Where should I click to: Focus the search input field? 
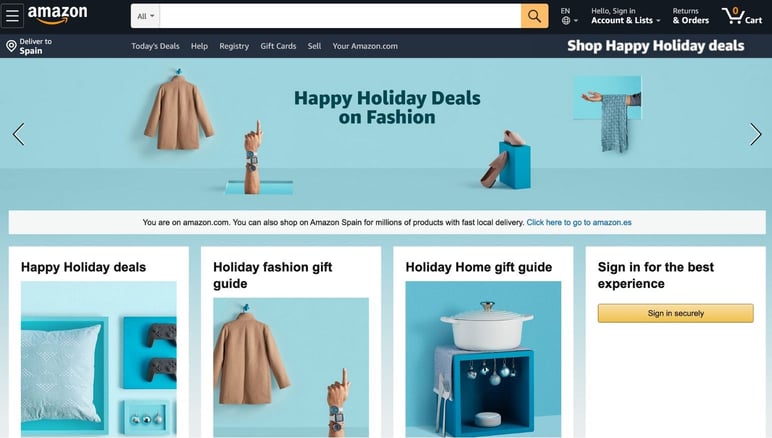coord(340,16)
